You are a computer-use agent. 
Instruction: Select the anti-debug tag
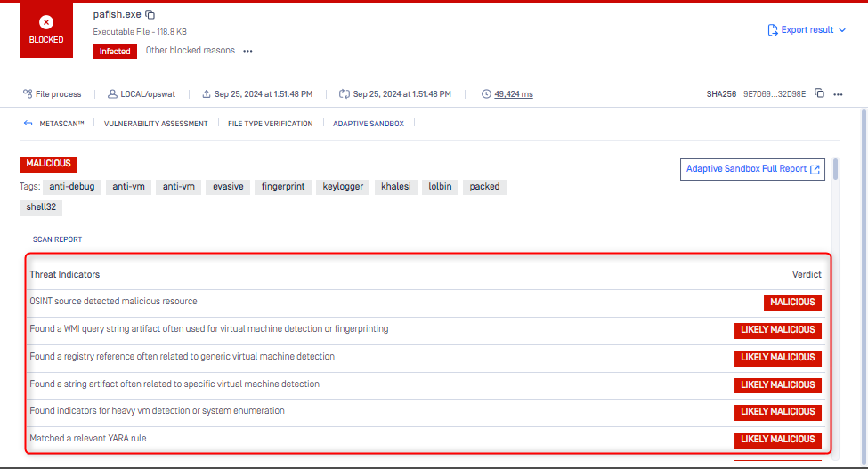[x=72, y=187]
